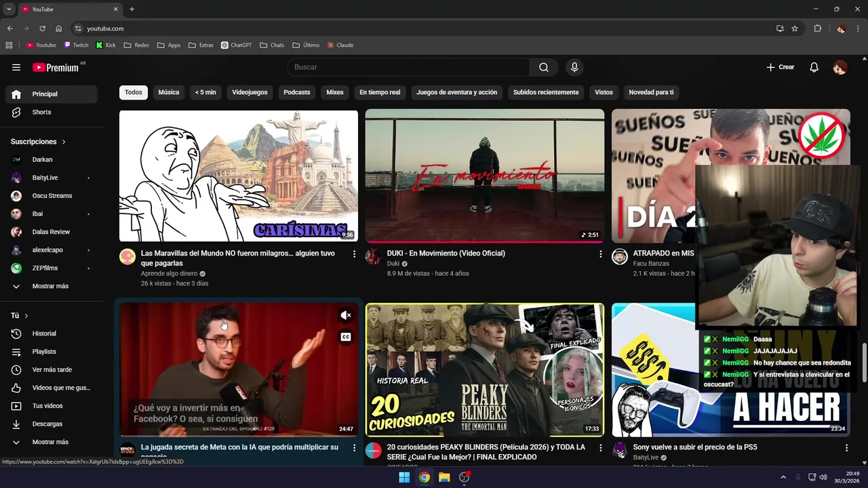This screenshot has height=488, width=868.
Task: Start voice search with microphone icon
Action: pos(574,67)
